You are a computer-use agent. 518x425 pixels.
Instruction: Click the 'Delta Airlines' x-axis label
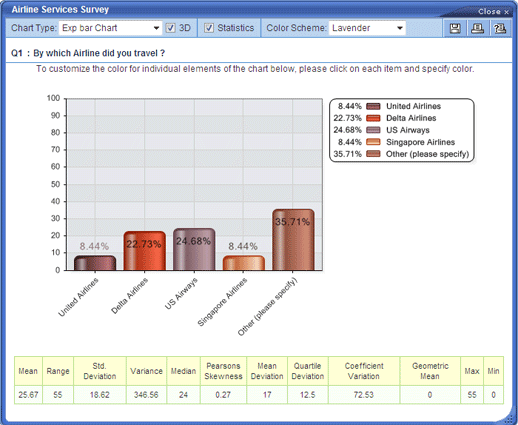(129, 296)
